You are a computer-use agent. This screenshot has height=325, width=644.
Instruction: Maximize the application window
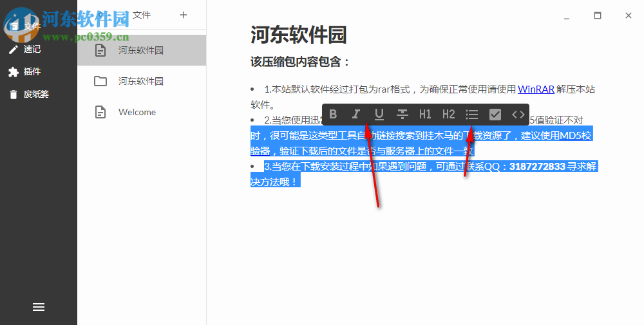598,15
